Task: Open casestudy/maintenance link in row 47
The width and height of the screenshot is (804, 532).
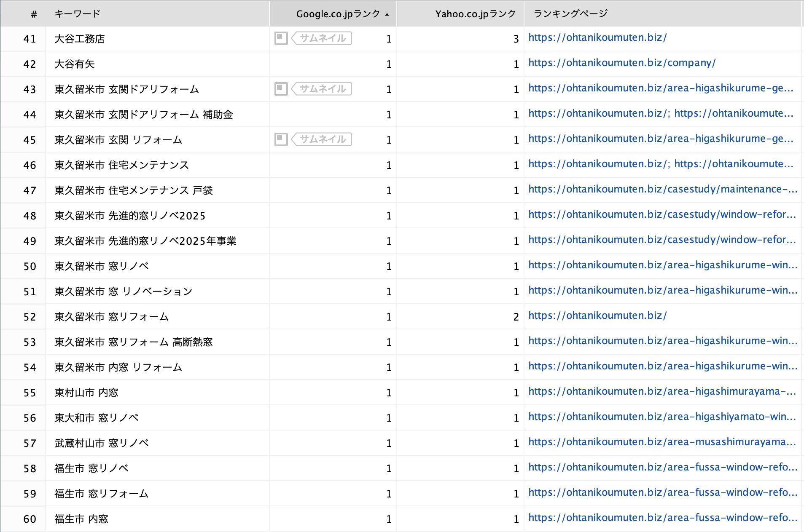Action: [662, 190]
